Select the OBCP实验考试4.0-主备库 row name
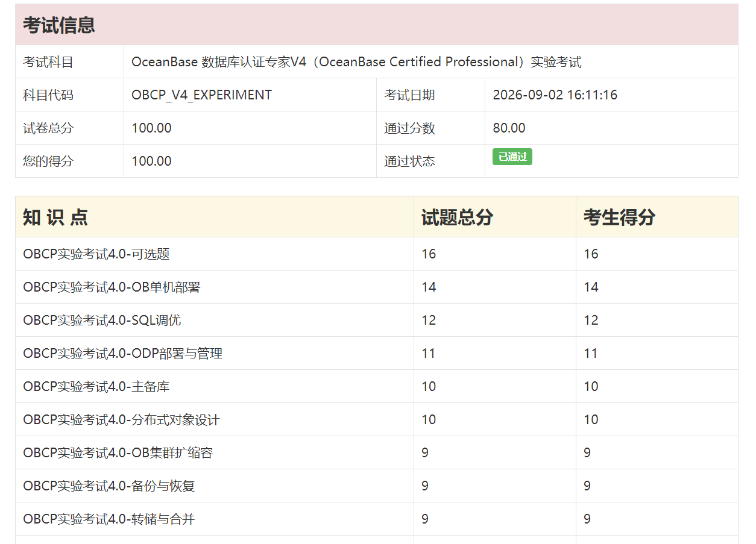Screen dimensions: 756x544 pos(96,387)
